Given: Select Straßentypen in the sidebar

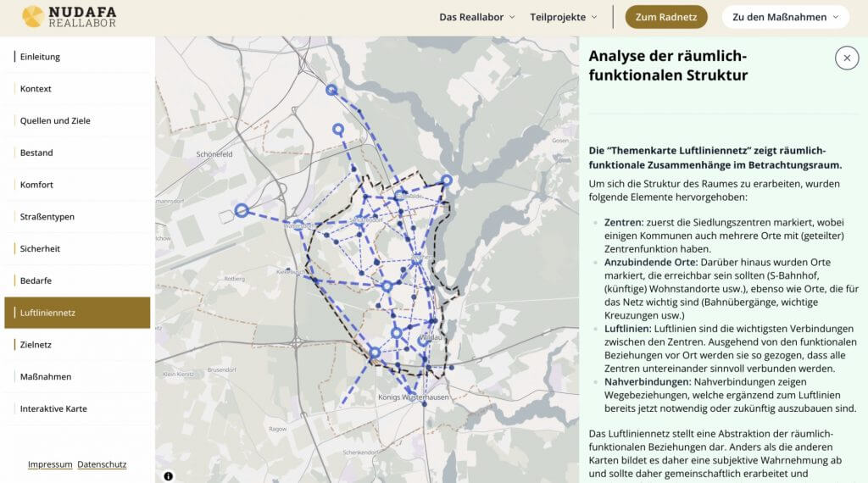Looking at the screenshot, I should [47, 217].
